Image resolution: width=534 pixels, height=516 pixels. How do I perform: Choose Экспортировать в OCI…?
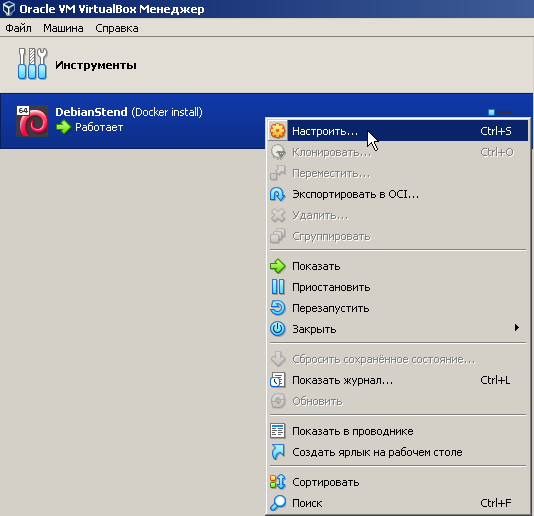(397, 194)
